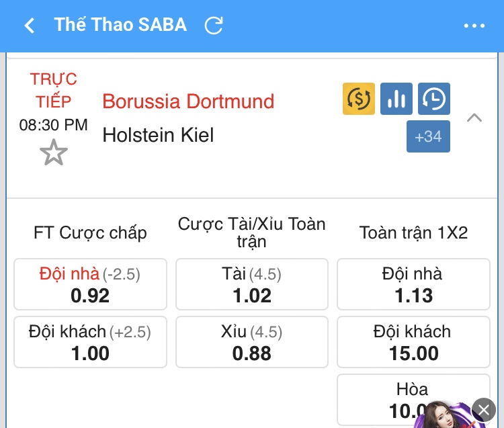
Task: Close the floating promo avatar
Action: 484,410
